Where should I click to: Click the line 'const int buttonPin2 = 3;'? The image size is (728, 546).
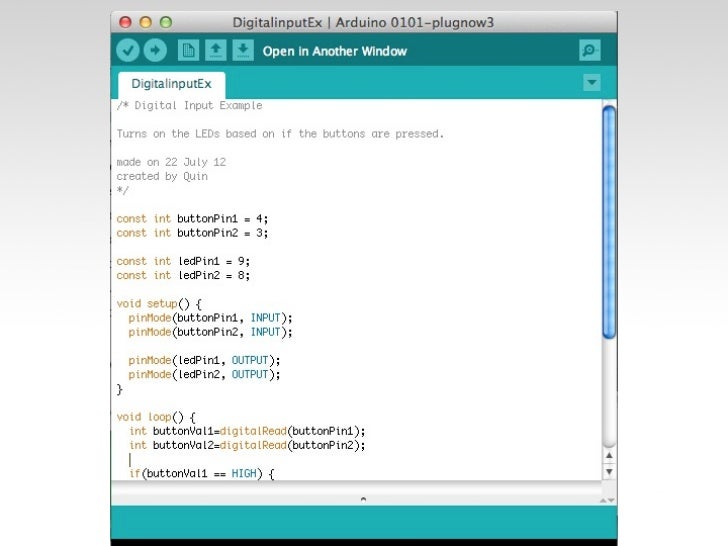(192, 233)
